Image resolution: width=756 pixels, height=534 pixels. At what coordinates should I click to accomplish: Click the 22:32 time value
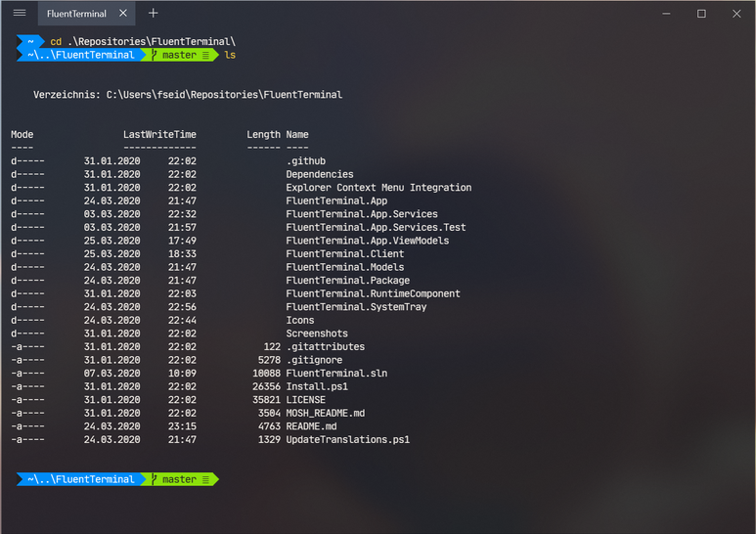click(182, 214)
